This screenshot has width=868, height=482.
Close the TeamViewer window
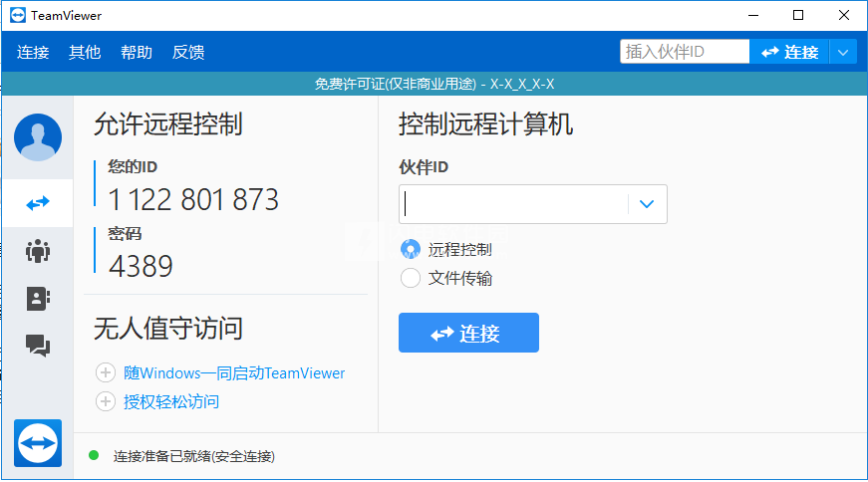[x=844, y=15]
